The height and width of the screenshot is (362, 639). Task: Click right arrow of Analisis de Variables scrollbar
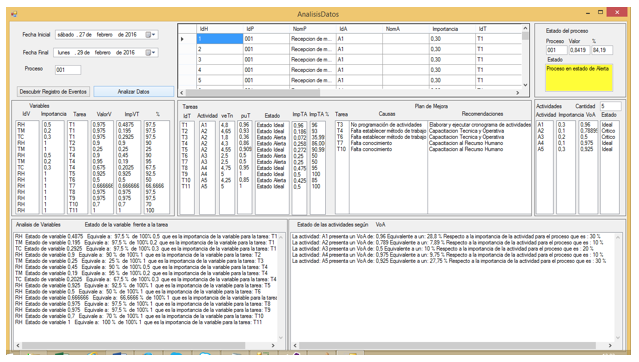(x=273, y=345)
